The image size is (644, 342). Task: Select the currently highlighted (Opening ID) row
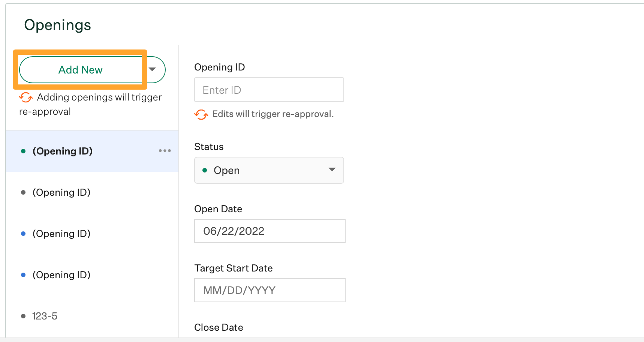[x=63, y=151]
